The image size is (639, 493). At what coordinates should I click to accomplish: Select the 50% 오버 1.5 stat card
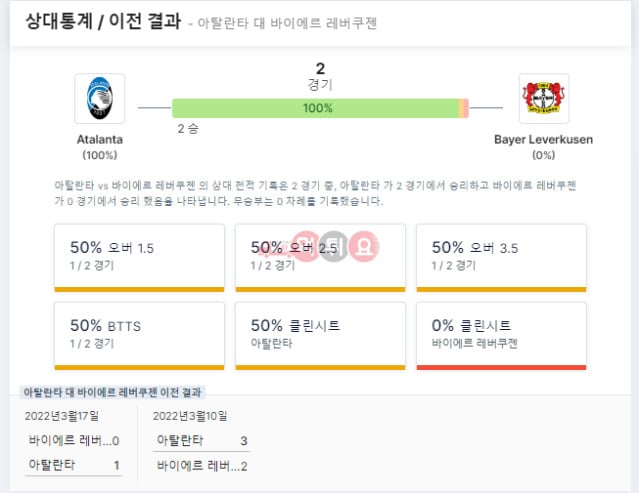coord(139,258)
